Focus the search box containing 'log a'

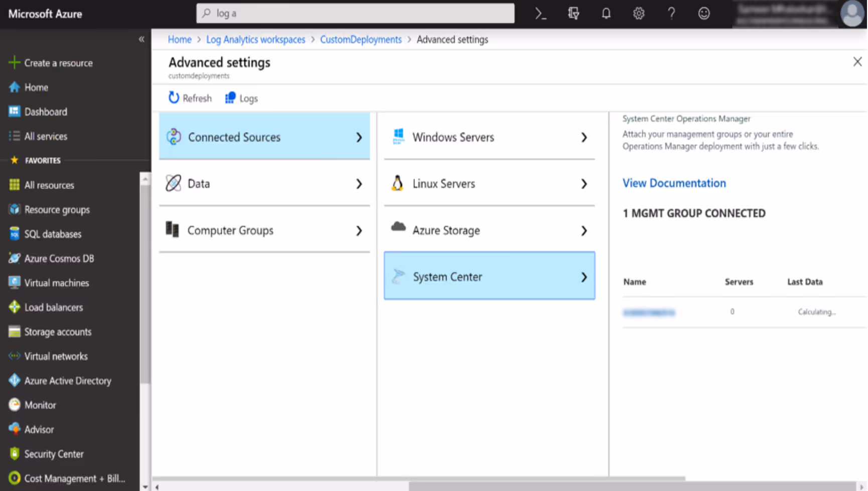[355, 14]
